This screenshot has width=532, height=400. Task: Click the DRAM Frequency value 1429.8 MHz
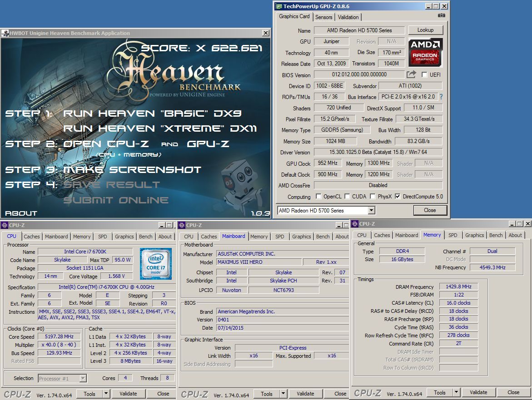pos(458,287)
